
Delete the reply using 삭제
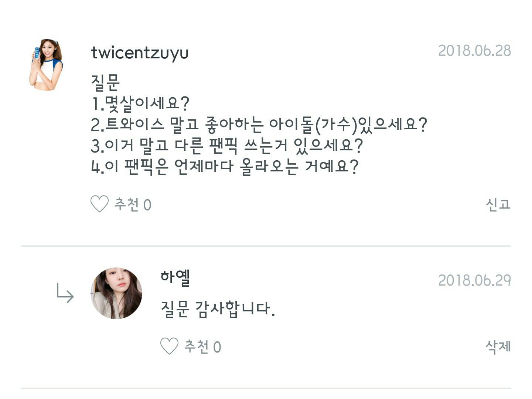498,347
